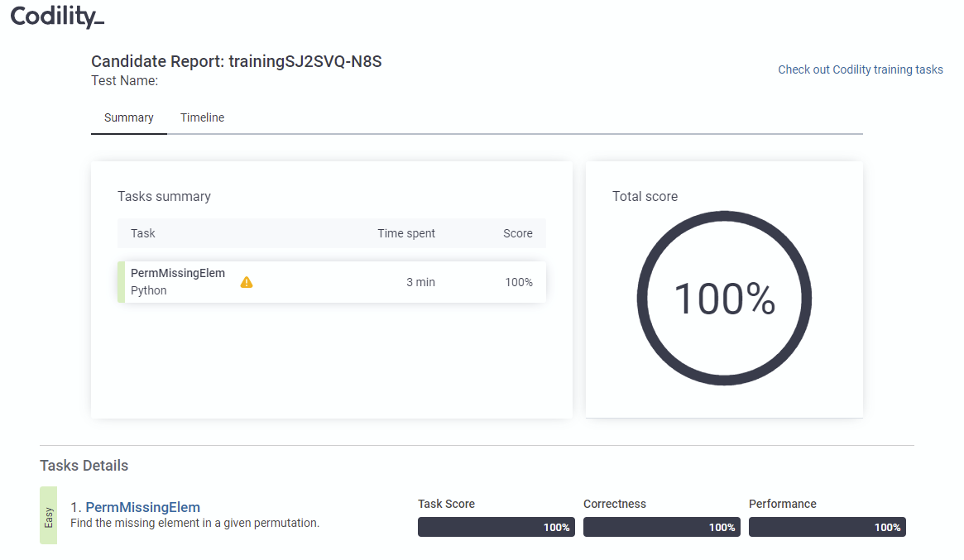Click the Codility logo

(57, 17)
